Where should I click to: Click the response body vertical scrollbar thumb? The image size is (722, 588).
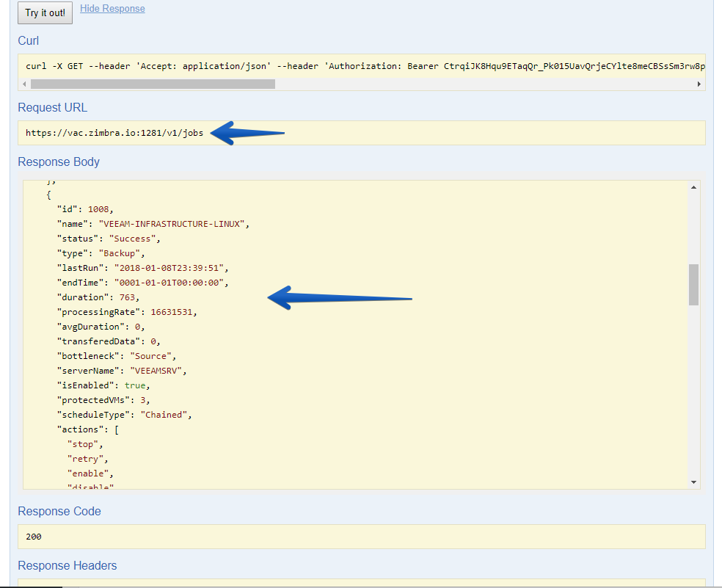click(x=693, y=284)
